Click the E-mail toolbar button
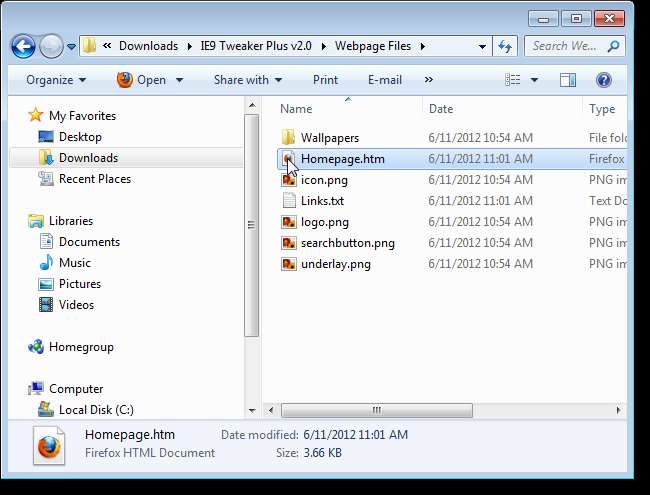This screenshot has height=495, width=650. (384, 80)
